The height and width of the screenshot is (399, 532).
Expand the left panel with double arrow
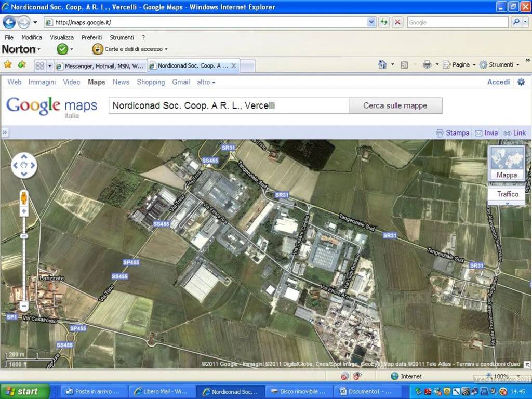click(4, 132)
